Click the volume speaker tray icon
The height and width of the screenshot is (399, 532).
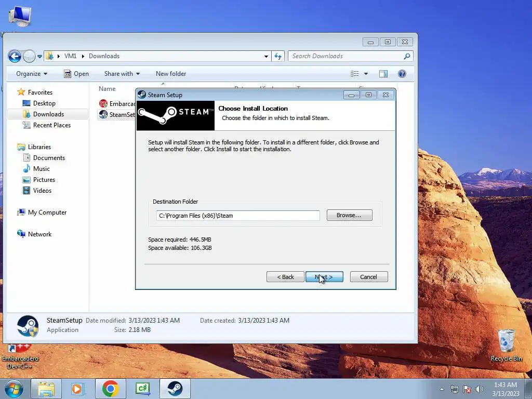pyautogui.click(x=479, y=389)
